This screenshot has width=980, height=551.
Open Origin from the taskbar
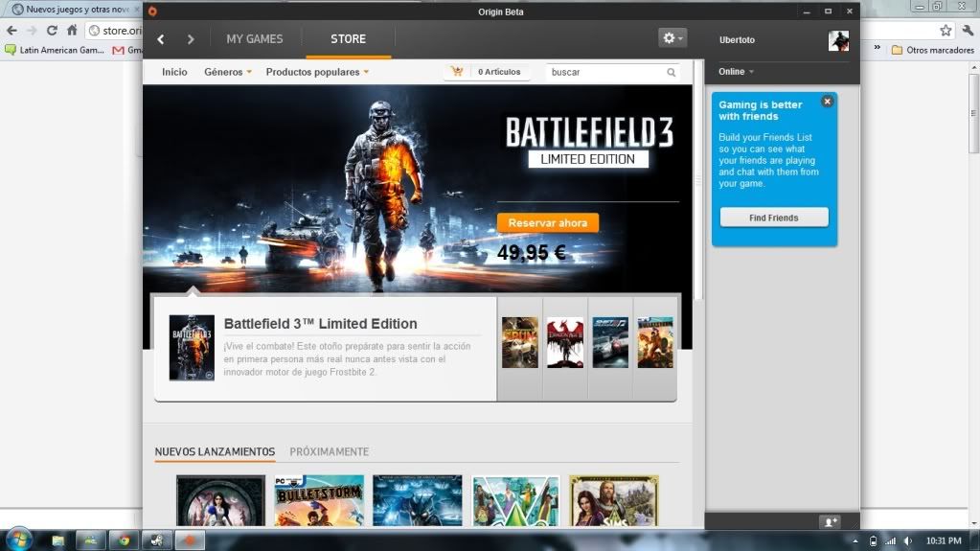tap(190, 540)
